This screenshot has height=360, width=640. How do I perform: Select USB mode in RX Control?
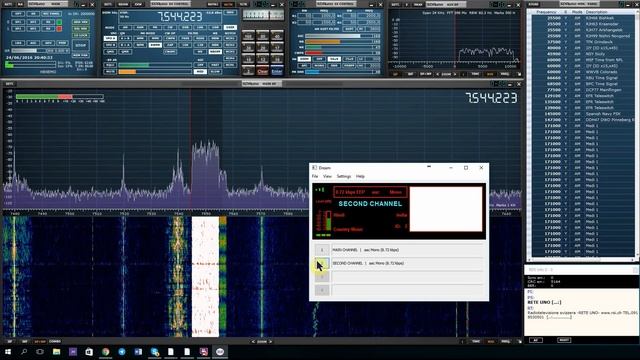click(215, 27)
